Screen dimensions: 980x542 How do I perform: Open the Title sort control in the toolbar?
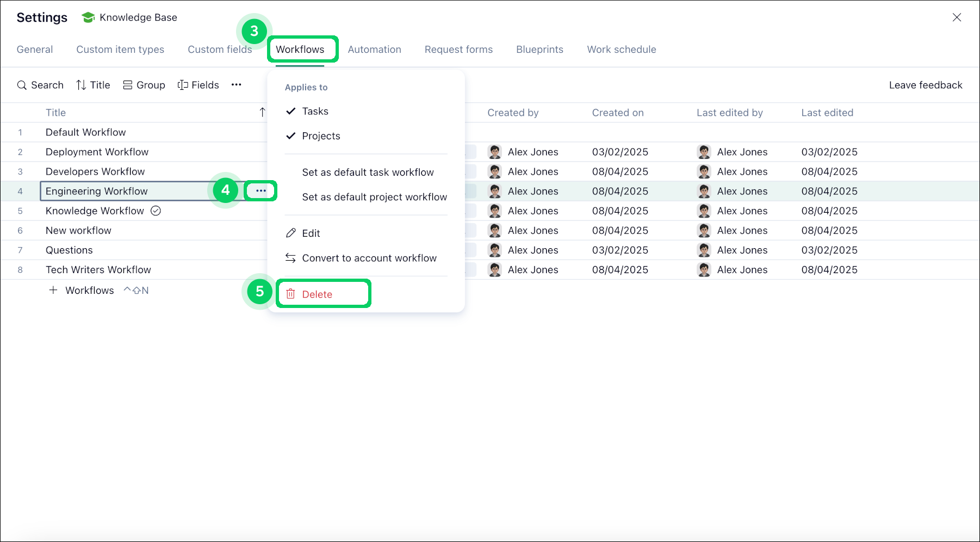pos(93,85)
